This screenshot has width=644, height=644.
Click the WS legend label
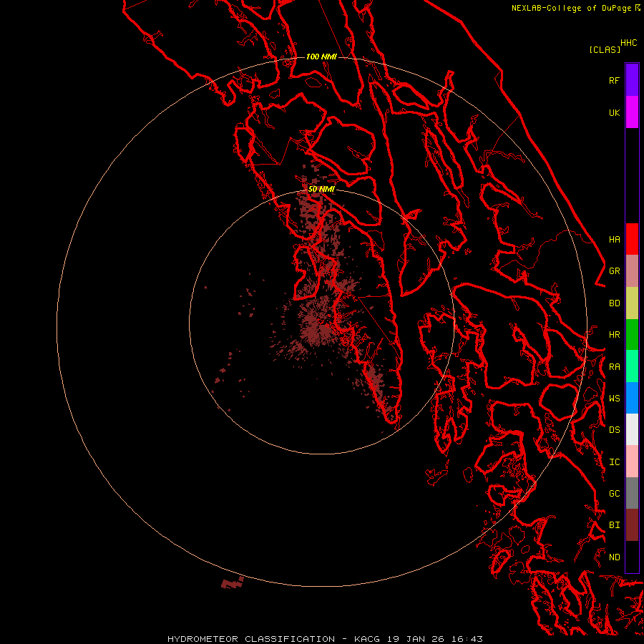[x=614, y=398]
